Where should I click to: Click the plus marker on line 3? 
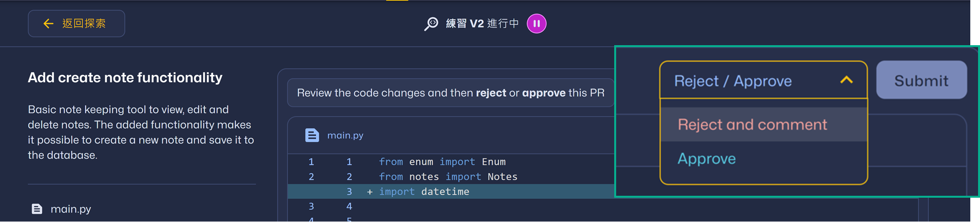(370, 192)
